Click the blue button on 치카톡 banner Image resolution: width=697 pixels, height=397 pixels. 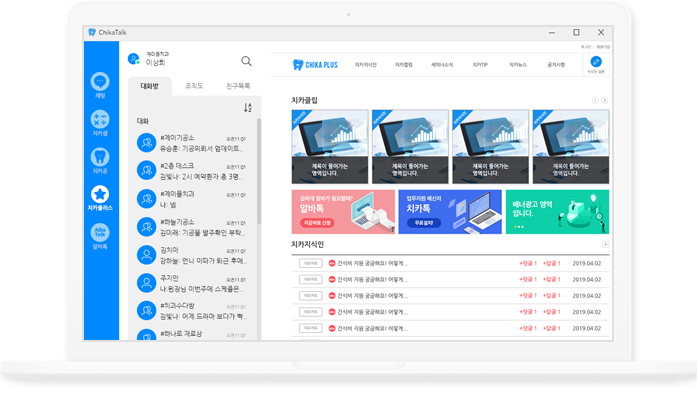coord(424,223)
